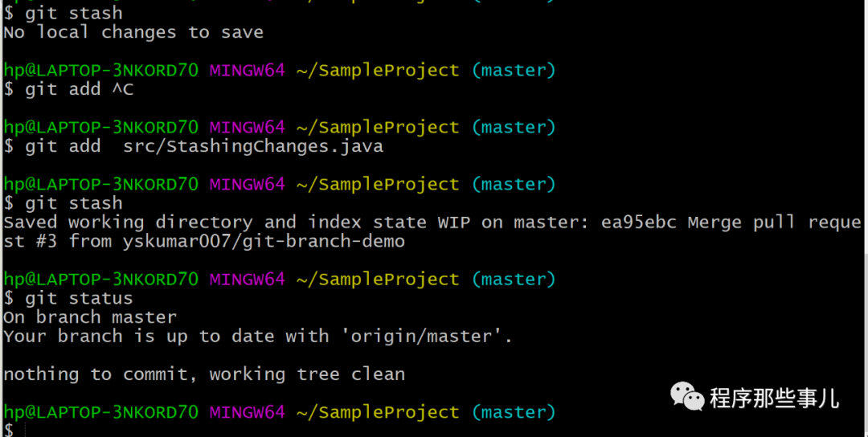Click the 程序那些事儿 watermark text

pos(773,396)
